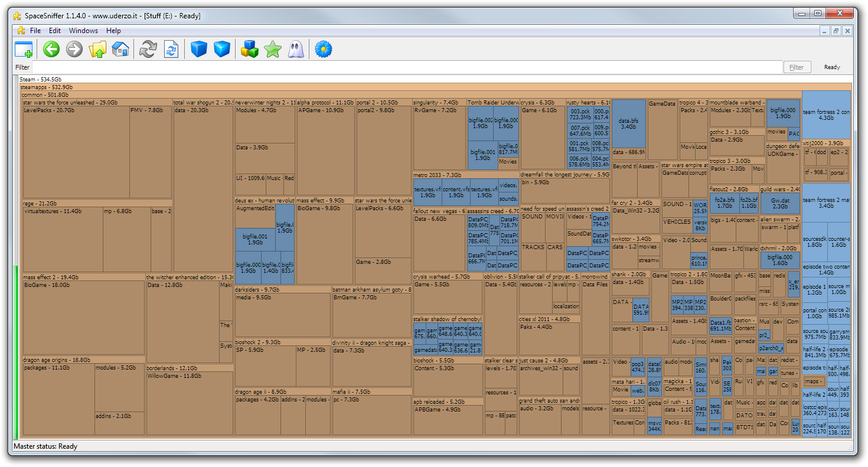
Task: Toggle the colored cubes file classes style
Action: [250, 49]
